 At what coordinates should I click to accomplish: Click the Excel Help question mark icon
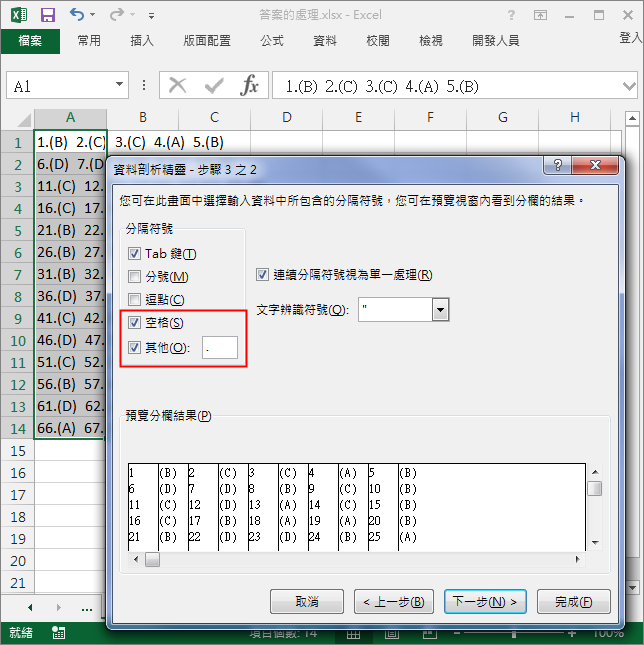[511, 15]
